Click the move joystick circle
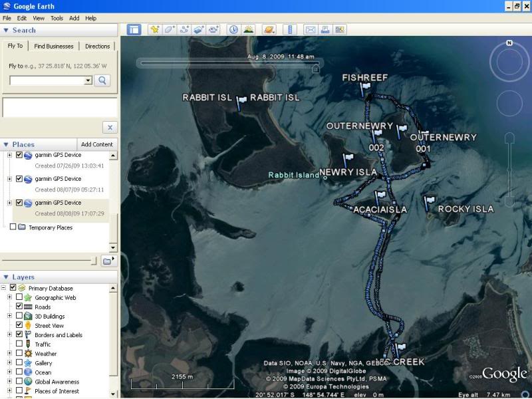 coord(509,103)
